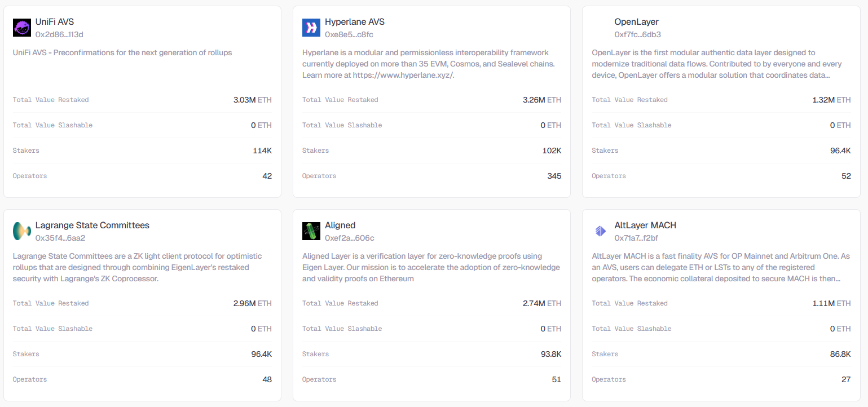Click the Aligned Layer description paragraph
The image size is (868, 407).
coord(431,267)
